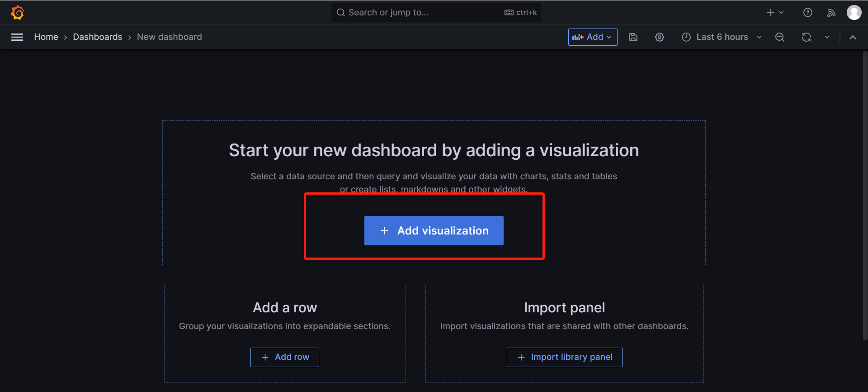The height and width of the screenshot is (392, 868).
Task: Collapse the top search bar chevron
Action: click(853, 37)
